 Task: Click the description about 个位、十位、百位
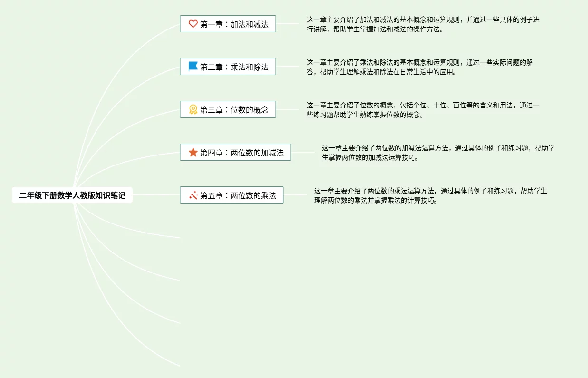(x=423, y=110)
